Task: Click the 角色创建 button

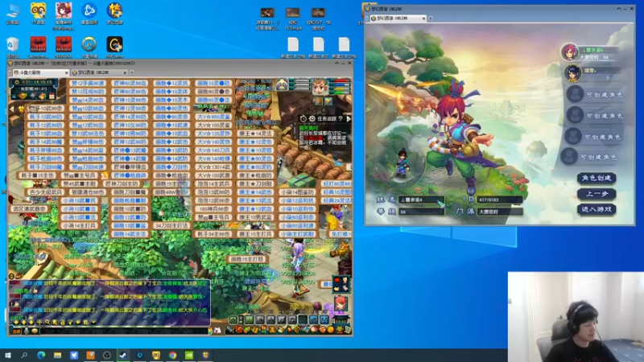Action: 597,178
